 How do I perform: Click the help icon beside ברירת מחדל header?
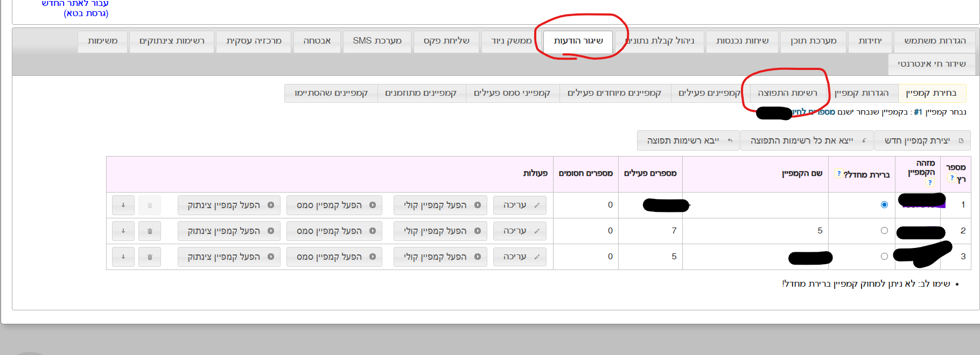[839, 173]
